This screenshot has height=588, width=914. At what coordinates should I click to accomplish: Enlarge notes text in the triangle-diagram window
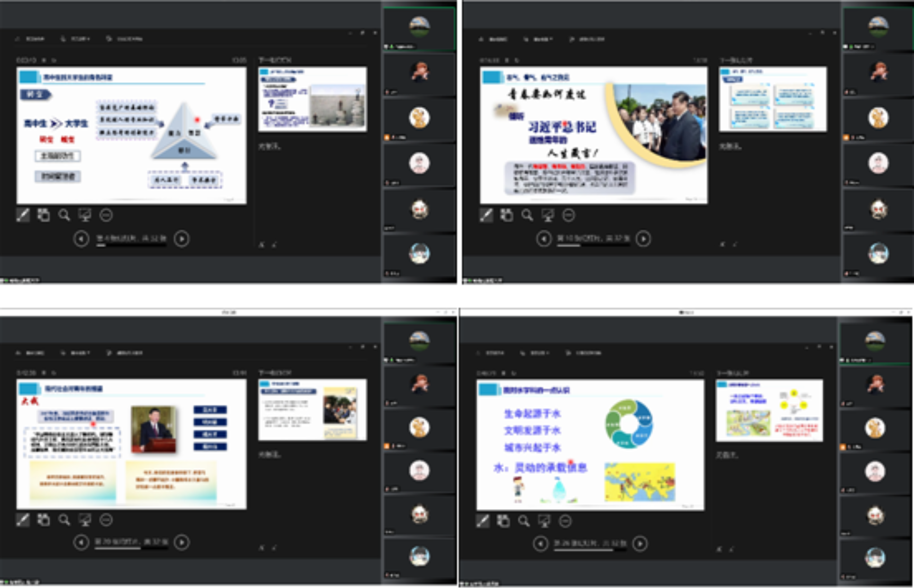[262, 245]
